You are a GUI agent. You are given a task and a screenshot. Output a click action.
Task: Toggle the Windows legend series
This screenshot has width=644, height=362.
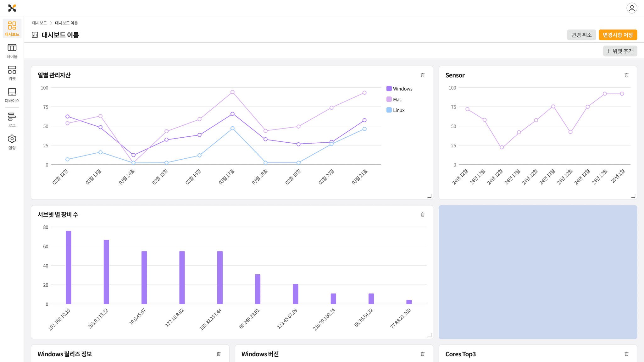(x=399, y=89)
